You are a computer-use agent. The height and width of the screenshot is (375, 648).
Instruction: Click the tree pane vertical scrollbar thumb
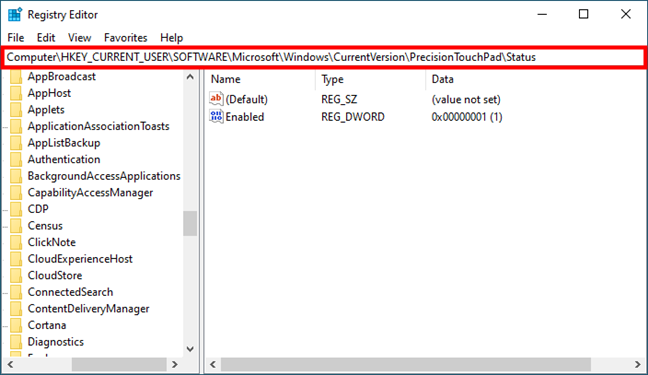[x=190, y=223]
